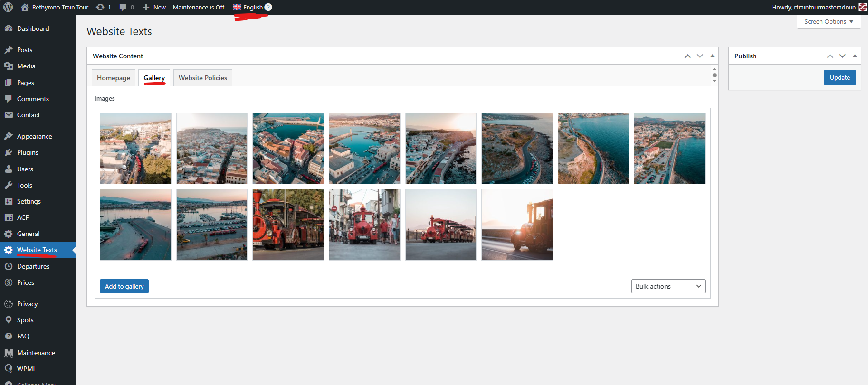Switch to the Homepage tab
This screenshot has width=868, height=385.
[114, 78]
